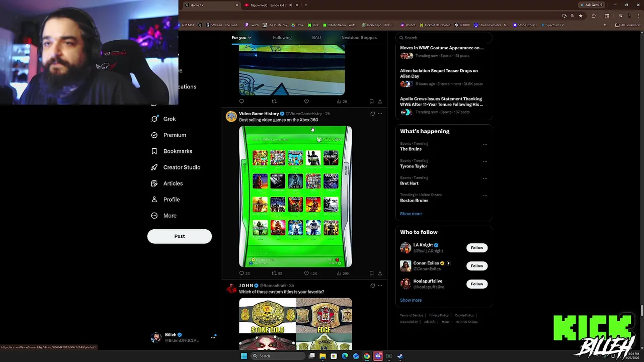644x362 pixels.
Task: Open Creator Studio in the sidebar
Action: click(x=176, y=167)
